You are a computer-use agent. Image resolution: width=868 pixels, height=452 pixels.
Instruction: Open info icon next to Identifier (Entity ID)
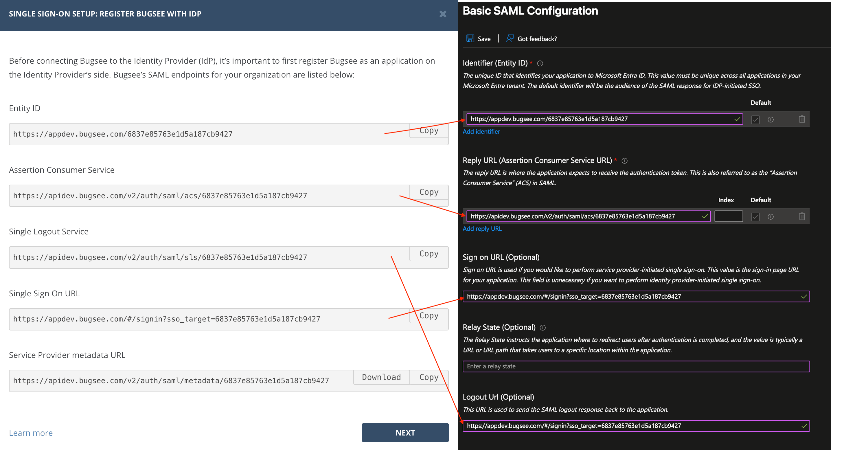(x=540, y=63)
